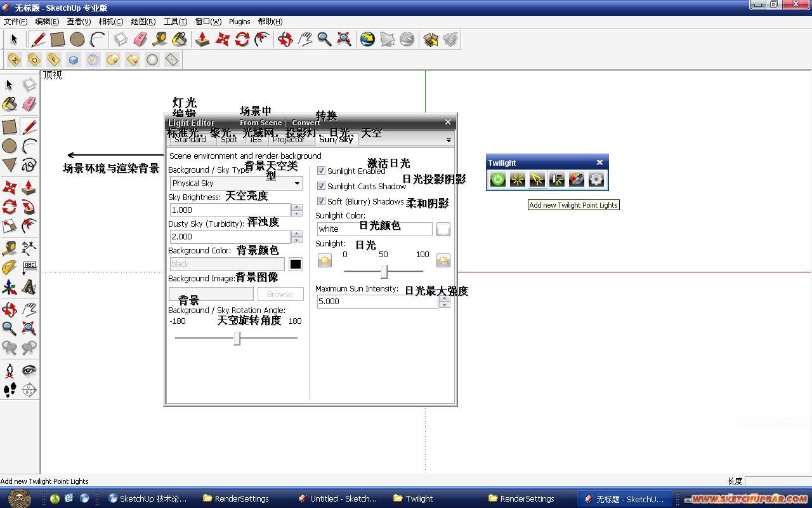Close the Light Editor dialog
The height and width of the screenshot is (508, 812).
coord(448,122)
